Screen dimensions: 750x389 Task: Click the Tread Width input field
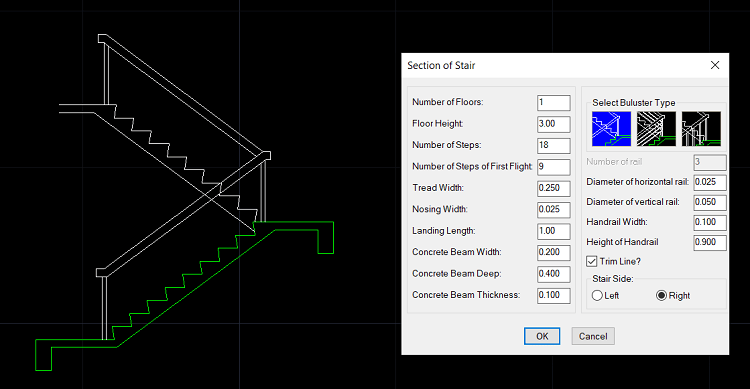(x=553, y=188)
